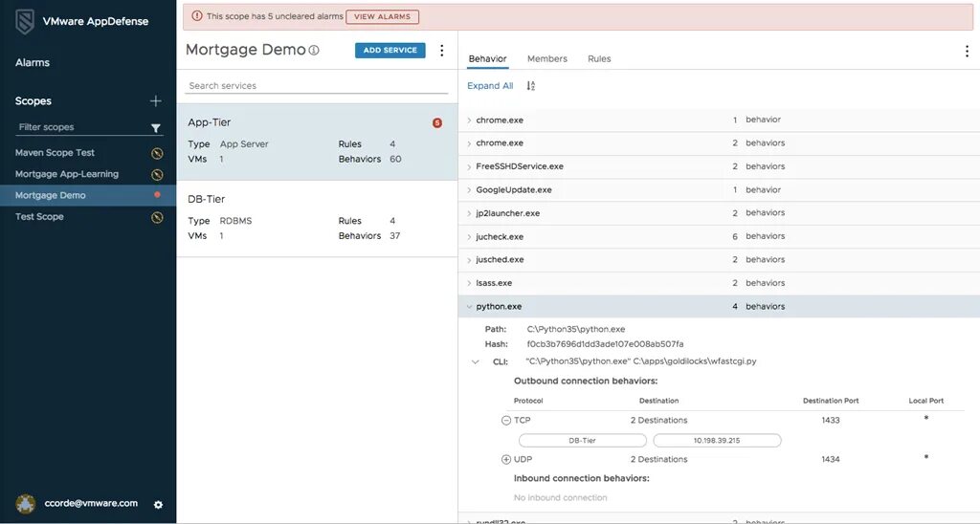Open the three-dot menu beside Add Service
Image resolution: width=980 pixels, height=524 pixels.
pyautogui.click(x=442, y=51)
